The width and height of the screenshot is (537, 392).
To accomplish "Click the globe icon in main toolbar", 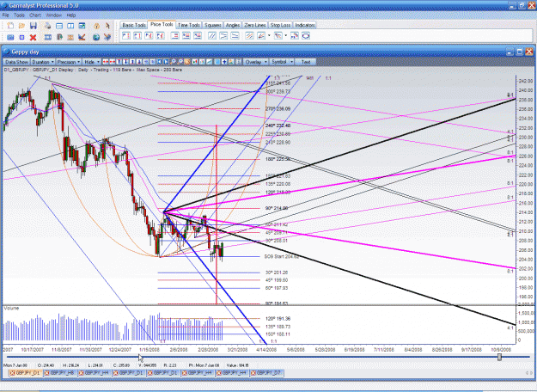I will [x=96, y=37].
